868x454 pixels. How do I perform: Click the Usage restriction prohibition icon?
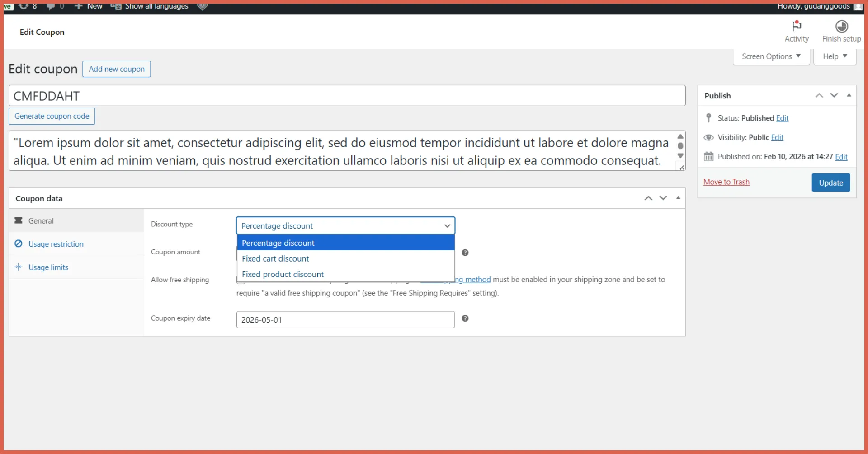point(19,243)
